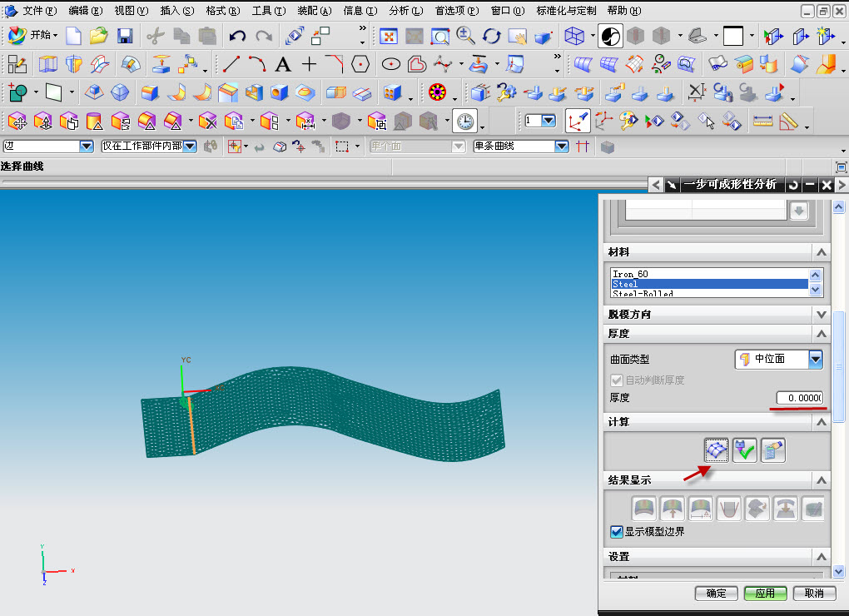Open the 编辑 menu
849x616 pixels.
coord(86,11)
